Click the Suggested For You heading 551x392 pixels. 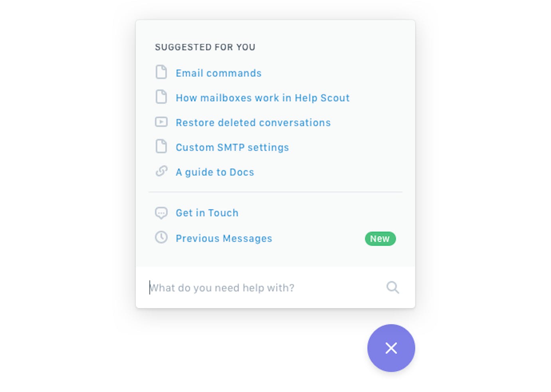(205, 47)
